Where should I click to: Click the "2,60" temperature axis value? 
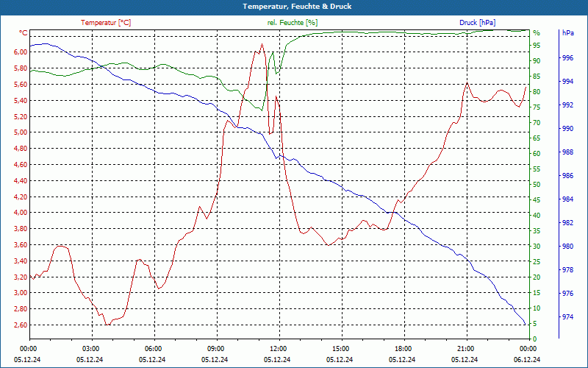coord(21,325)
